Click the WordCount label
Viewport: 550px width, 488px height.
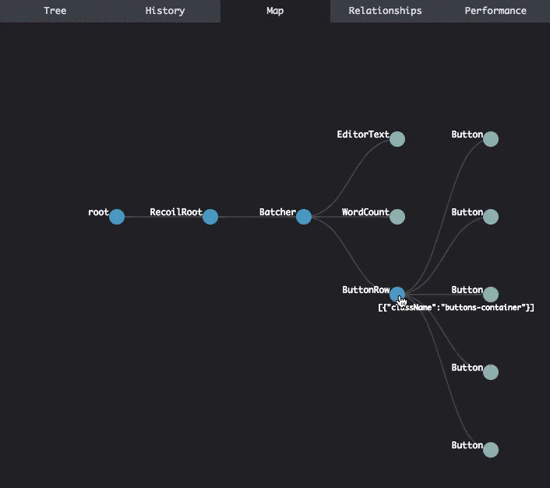click(365, 212)
